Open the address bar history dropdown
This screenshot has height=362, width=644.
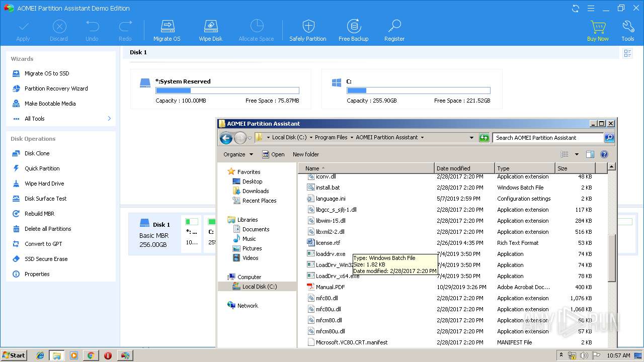471,138
